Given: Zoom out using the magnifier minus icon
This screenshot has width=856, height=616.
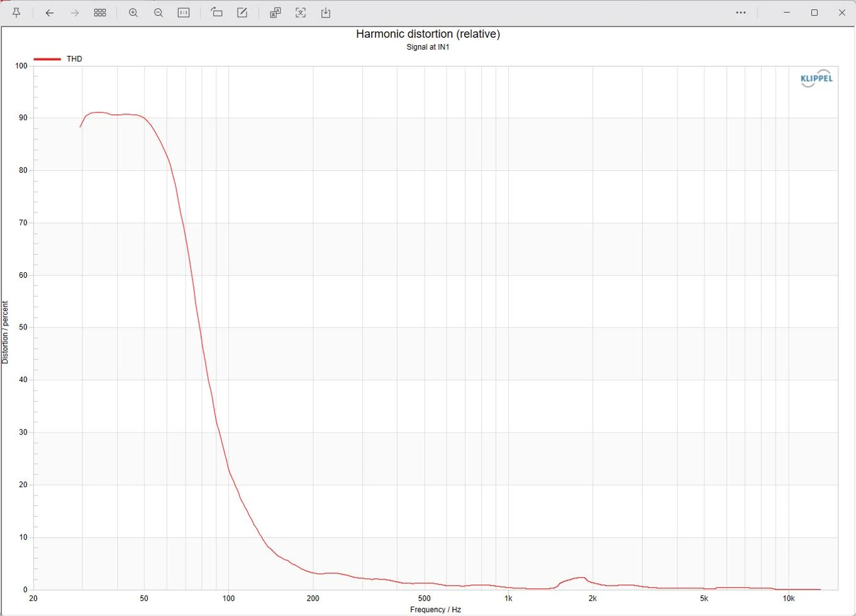Looking at the screenshot, I should click(x=158, y=13).
